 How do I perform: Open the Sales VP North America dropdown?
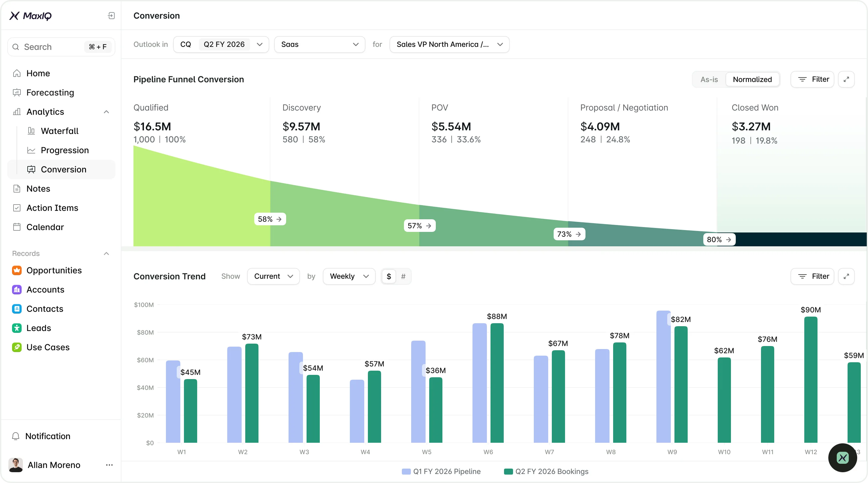tap(449, 44)
